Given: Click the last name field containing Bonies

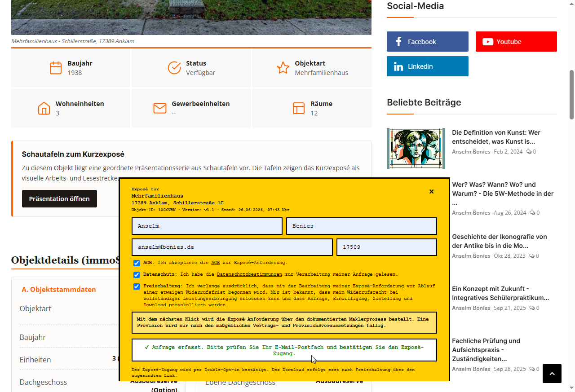Looking at the screenshot, I should point(362,226).
